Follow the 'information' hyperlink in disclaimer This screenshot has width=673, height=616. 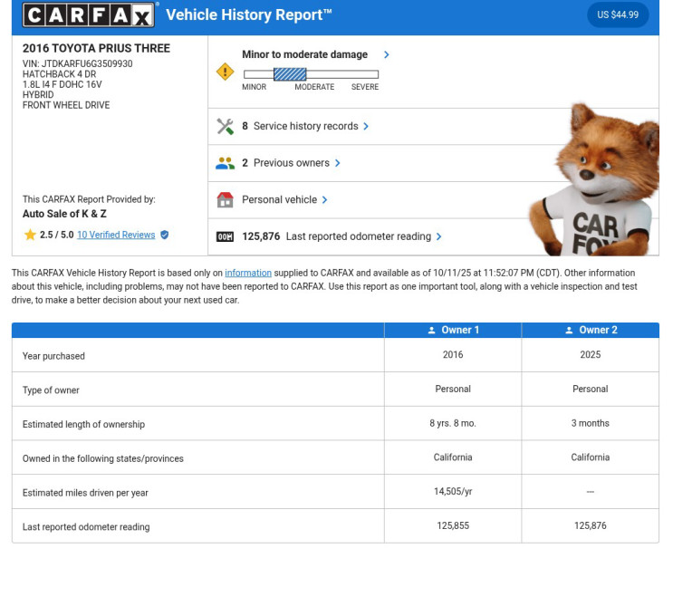(248, 273)
